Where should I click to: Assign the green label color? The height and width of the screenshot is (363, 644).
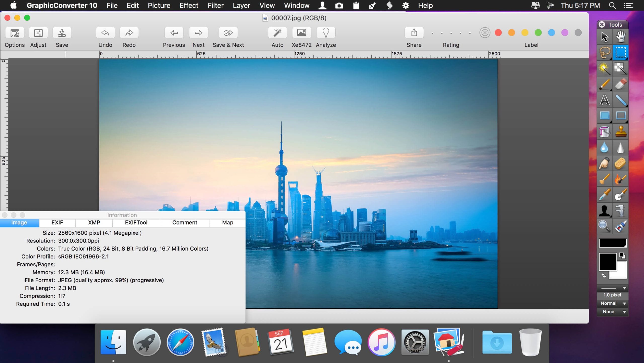(538, 32)
